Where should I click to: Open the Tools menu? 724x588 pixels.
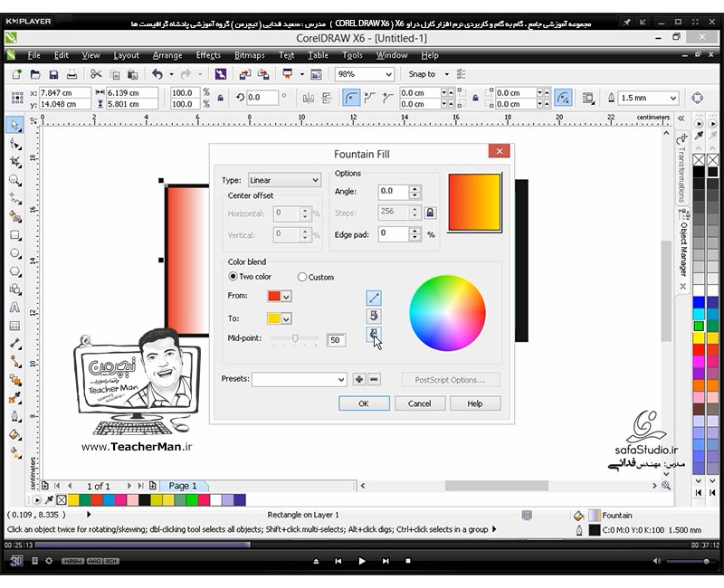click(x=352, y=55)
